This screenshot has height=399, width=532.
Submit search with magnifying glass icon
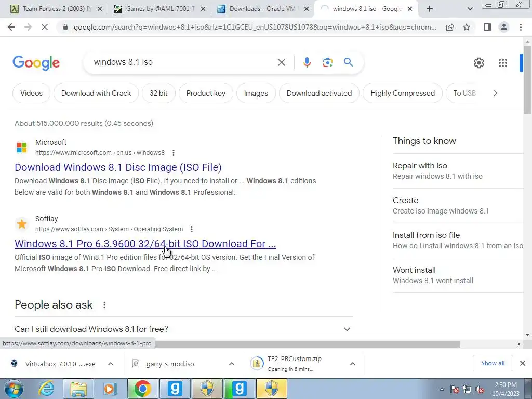point(348,62)
